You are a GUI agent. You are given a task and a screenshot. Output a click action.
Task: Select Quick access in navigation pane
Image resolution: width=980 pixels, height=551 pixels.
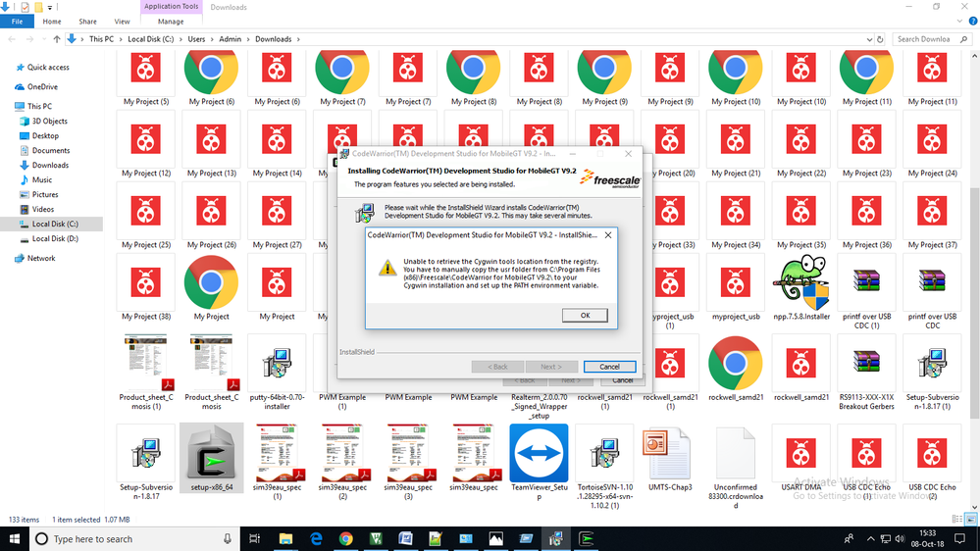pos(48,68)
